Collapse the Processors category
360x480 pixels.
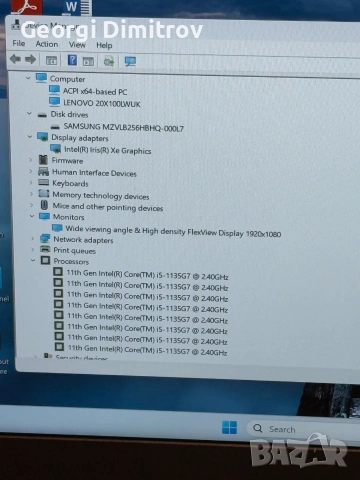pyautogui.click(x=33, y=260)
